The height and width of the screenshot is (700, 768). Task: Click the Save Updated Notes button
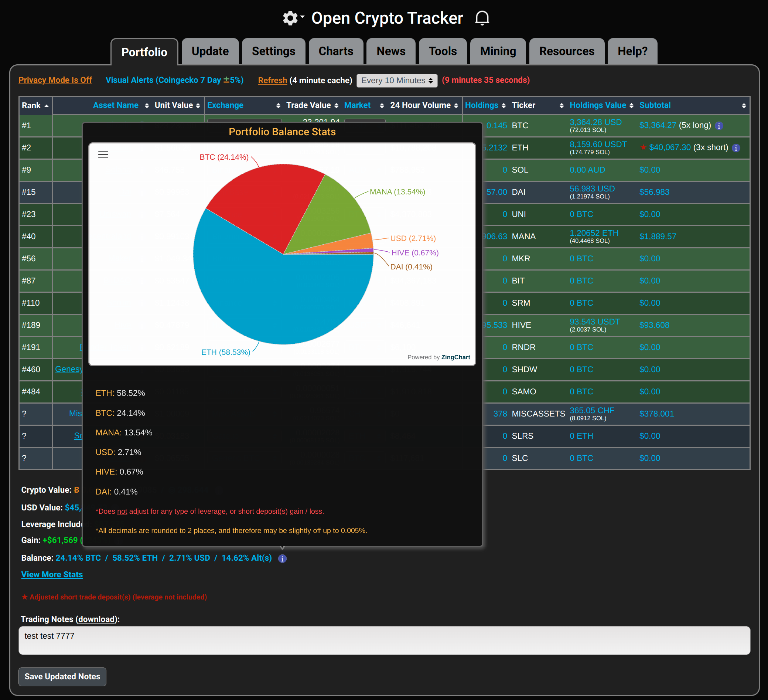[62, 677]
